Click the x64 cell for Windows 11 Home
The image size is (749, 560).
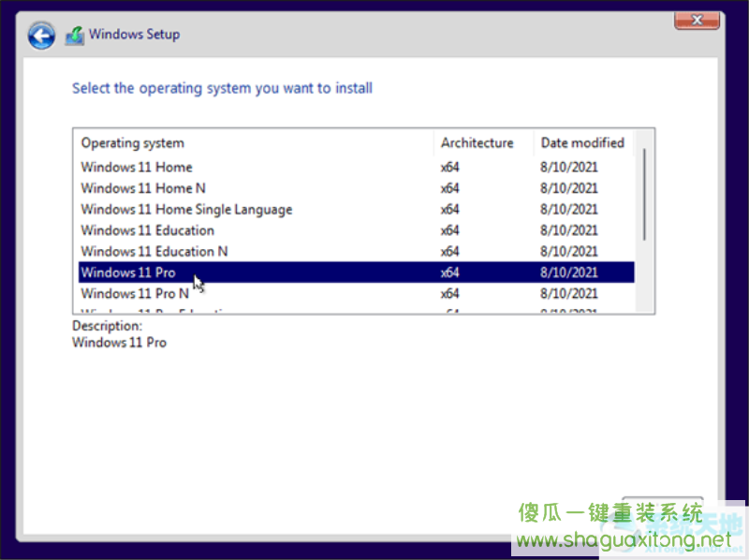coord(449,168)
